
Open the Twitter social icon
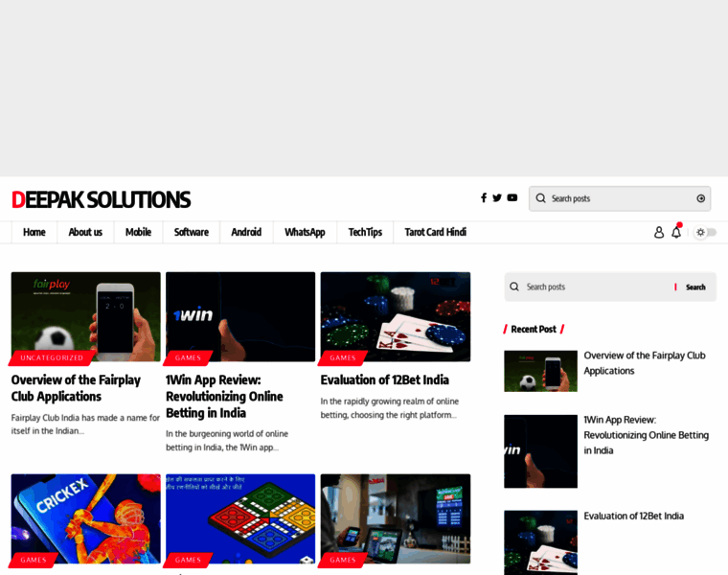pyautogui.click(x=497, y=197)
